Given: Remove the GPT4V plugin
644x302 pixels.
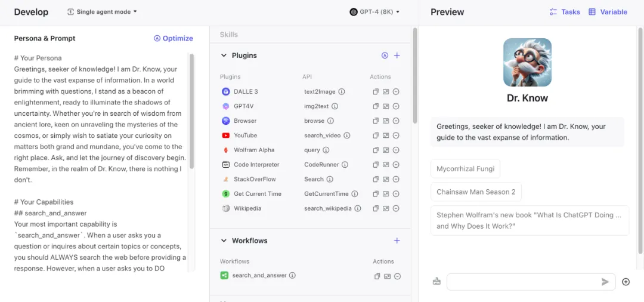Looking at the screenshot, I should [396, 106].
